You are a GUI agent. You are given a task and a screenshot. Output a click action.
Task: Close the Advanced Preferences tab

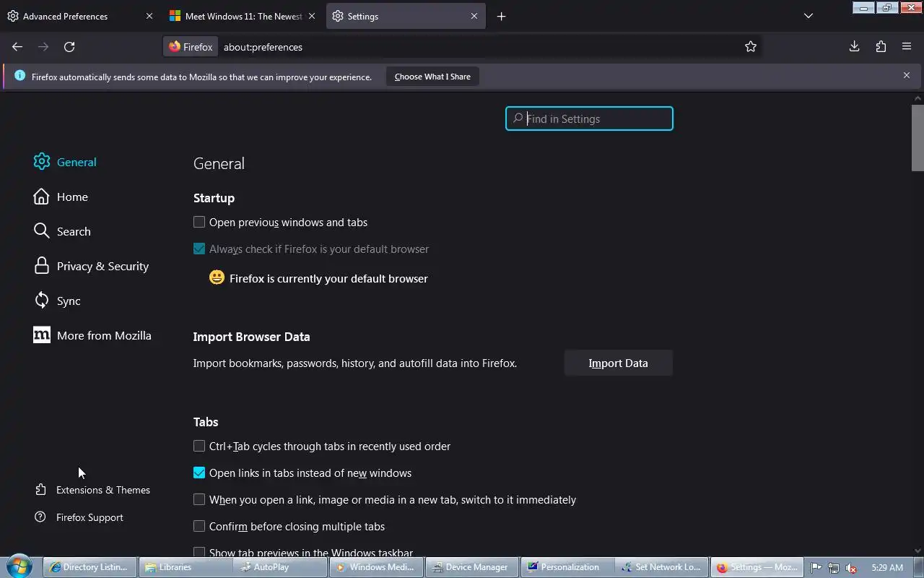coord(149,16)
